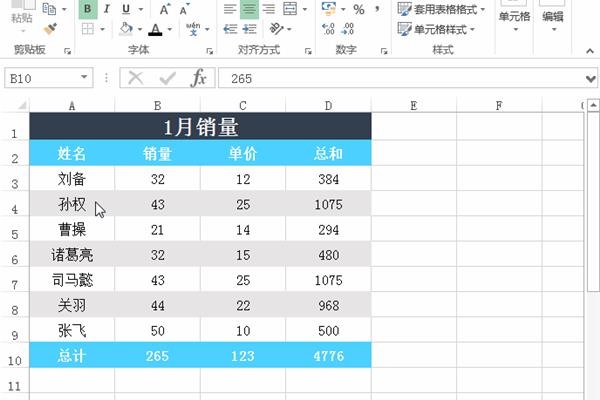Open the underline style dropdown arrow

point(141,9)
